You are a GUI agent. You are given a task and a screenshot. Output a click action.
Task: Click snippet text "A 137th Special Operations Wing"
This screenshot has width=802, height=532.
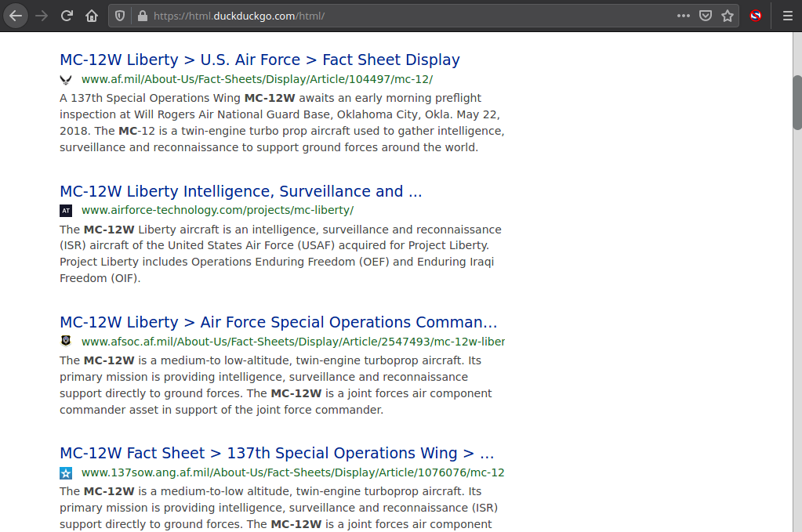click(x=150, y=98)
